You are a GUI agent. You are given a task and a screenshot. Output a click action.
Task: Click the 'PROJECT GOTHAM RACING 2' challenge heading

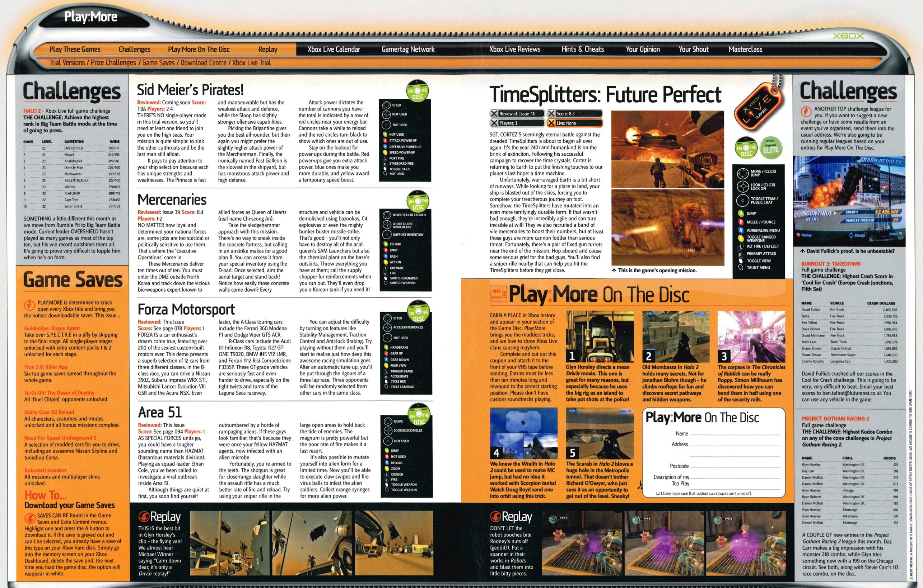pyautogui.click(x=835, y=419)
